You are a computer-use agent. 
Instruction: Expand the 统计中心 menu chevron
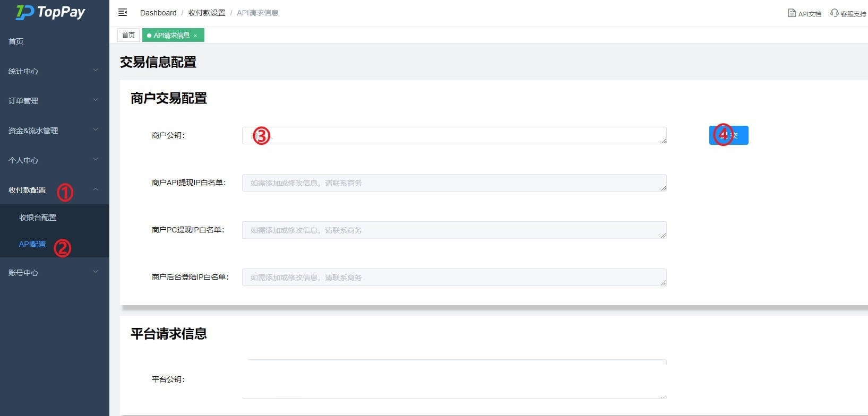tap(96, 70)
